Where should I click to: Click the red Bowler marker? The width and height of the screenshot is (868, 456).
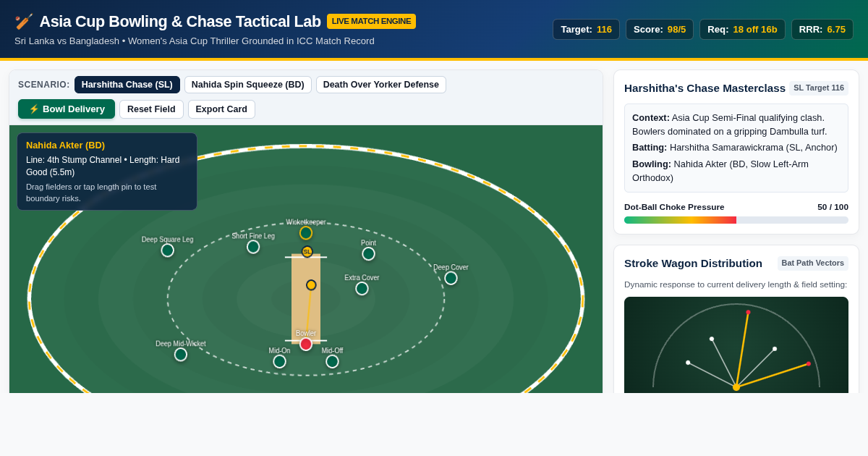[x=306, y=344]
